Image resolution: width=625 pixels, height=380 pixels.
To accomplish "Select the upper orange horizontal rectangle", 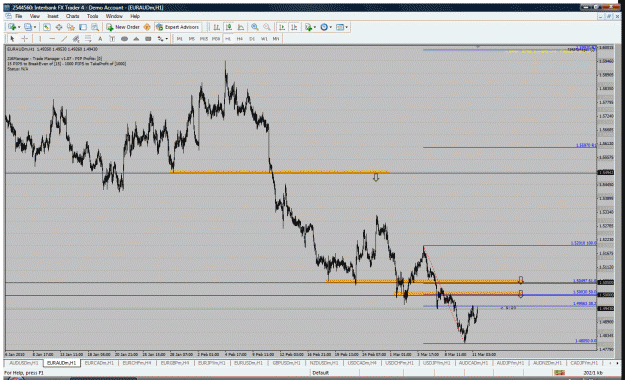I will click(279, 172).
